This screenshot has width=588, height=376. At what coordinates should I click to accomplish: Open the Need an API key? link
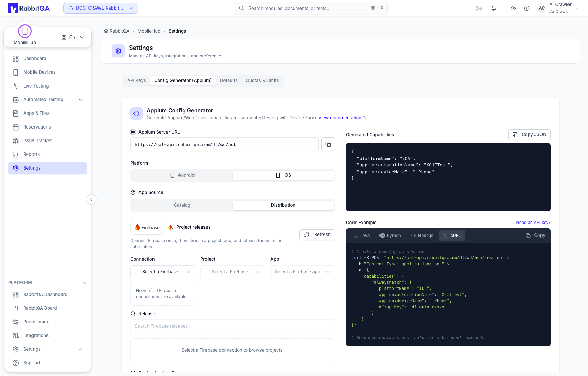(533, 223)
